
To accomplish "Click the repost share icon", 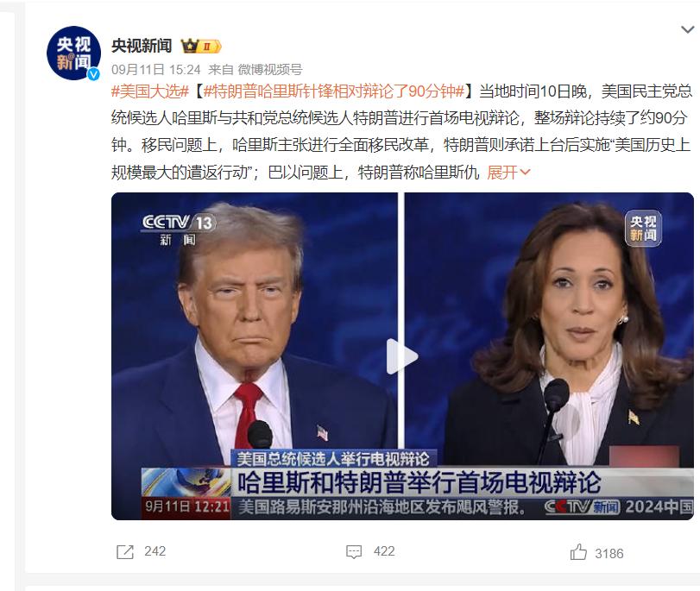I will (x=125, y=552).
